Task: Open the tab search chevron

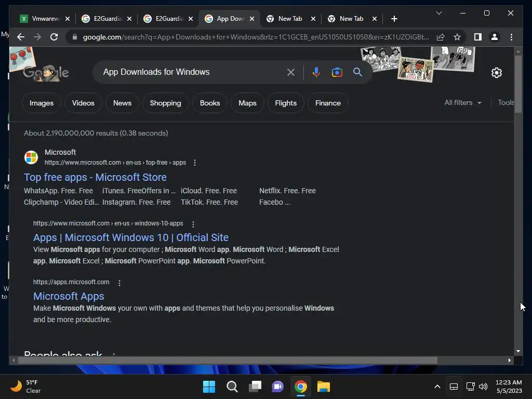Action: (x=439, y=13)
